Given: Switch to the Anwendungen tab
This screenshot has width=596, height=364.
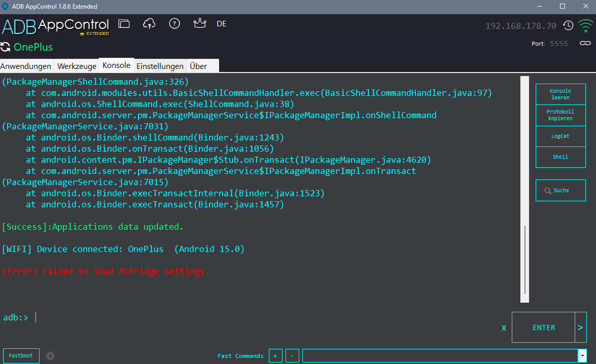Looking at the screenshot, I should point(26,66).
